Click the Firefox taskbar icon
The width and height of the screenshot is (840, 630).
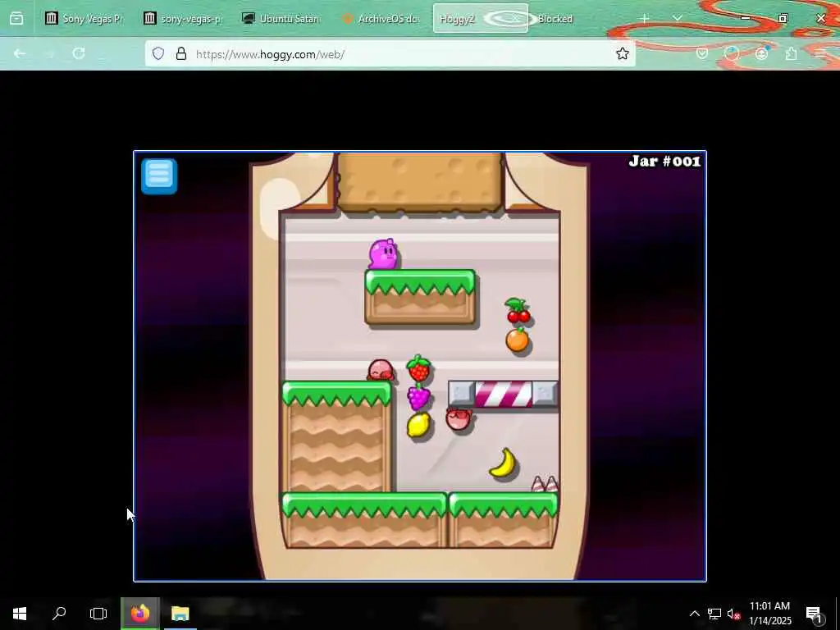pos(139,614)
